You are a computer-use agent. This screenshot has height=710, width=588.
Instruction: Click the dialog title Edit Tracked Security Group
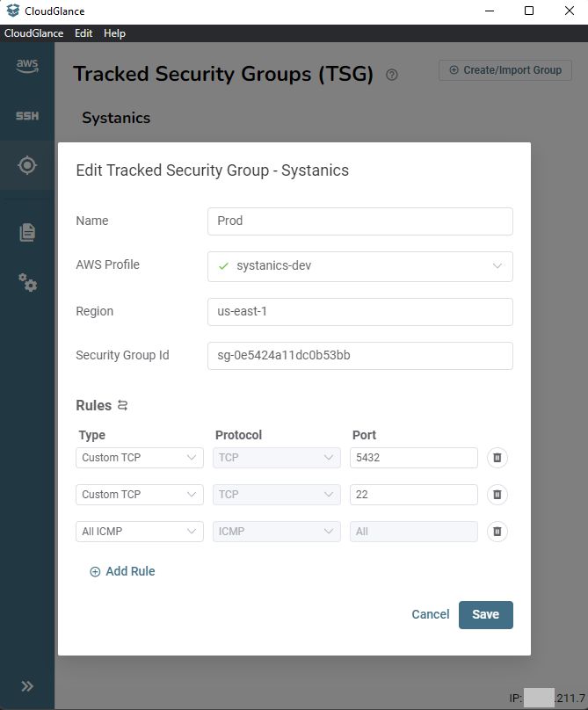(x=213, y=170)
